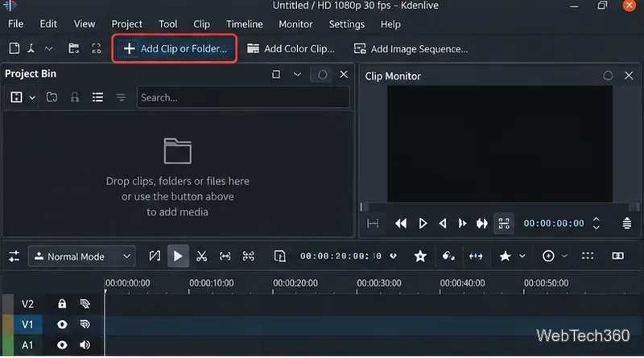Step one frame forward in Clip Monitor

pyautogui.click(x=462, y=224)
